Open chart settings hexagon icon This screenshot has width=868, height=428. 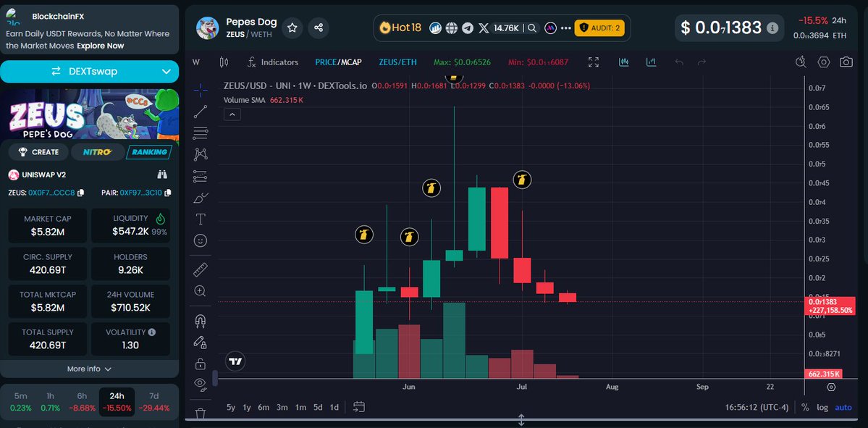point(824,62)
